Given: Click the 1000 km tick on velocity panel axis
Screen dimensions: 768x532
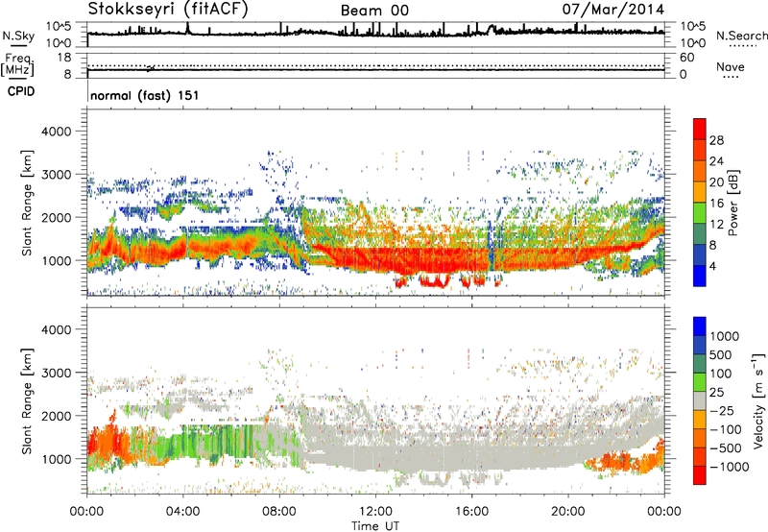Looking at the screenshot, I should 56,459.
